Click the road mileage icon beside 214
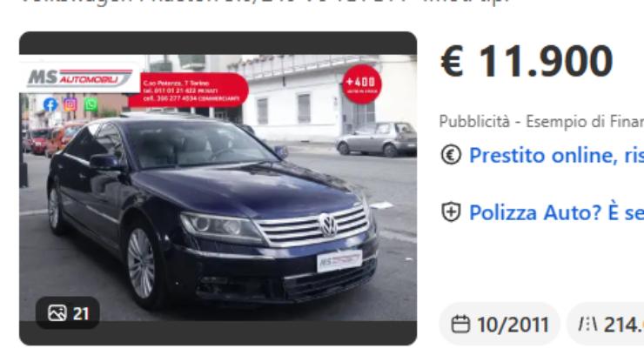This screenshot has height=362, width=644. 587,325
